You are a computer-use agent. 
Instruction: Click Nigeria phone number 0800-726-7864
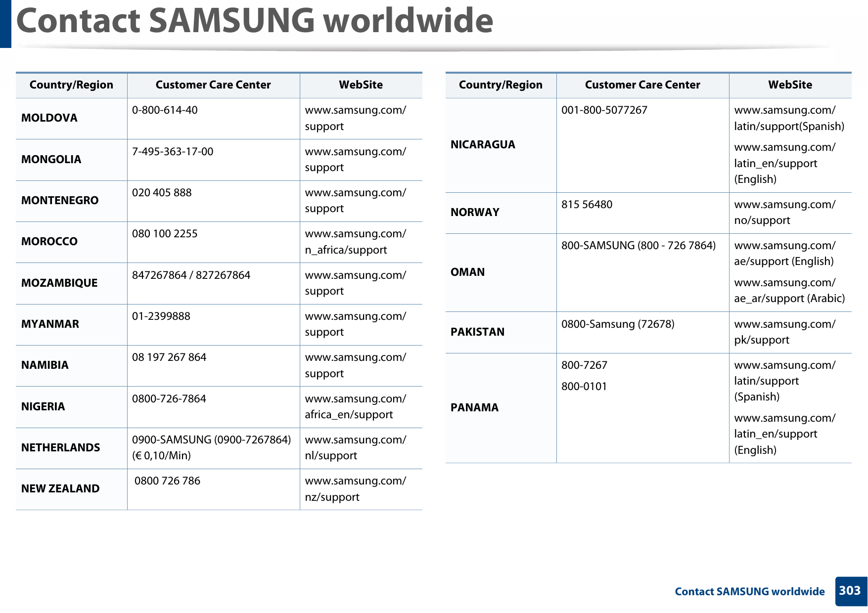pos(169,399)
